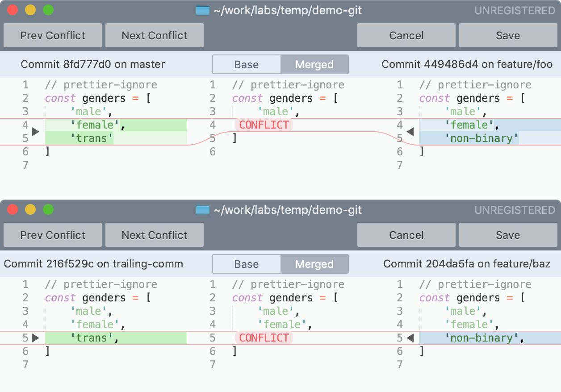Cancel the merge in bottom window

[x=406, y=234]
